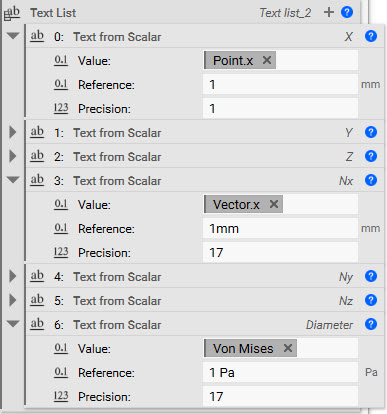Image resolution: width=387 pixels, height=414 pixels.
Task: Collapse item 6 Diameter section
Action: click(x=13, y=324)
